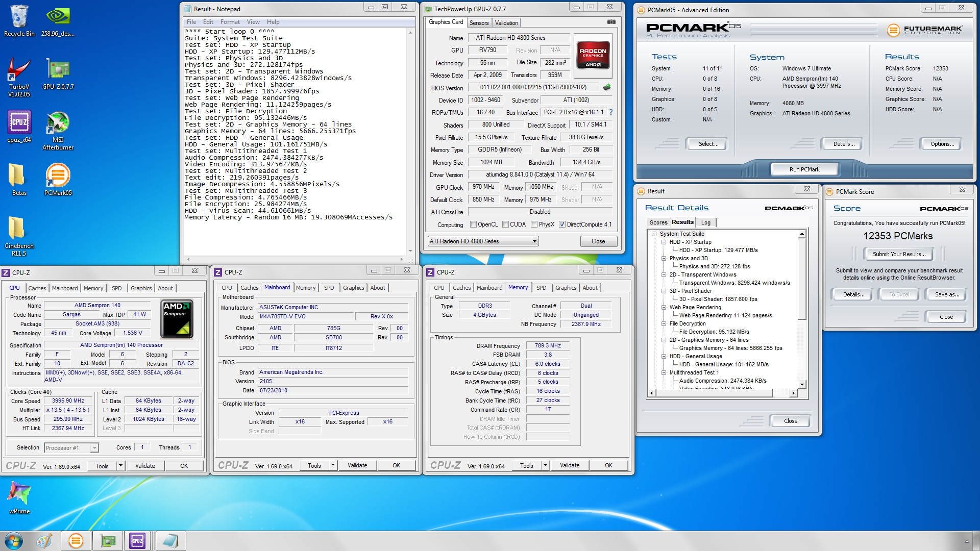Open the Recycle Bin desktop icon
This screenshot has width=980, height=551.
pos(19,21)
